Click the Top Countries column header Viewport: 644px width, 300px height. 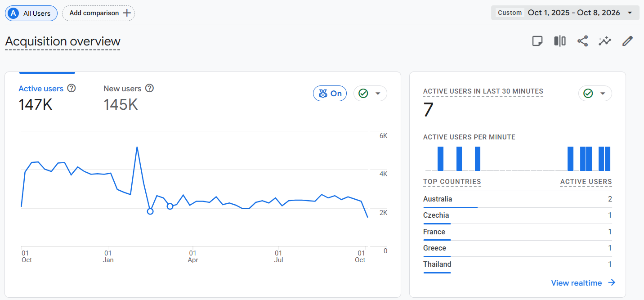click(452, 182)
